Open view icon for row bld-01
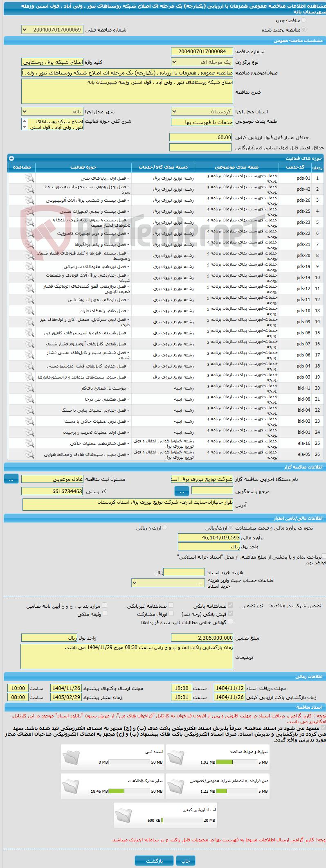The width and height of the screenshot is (326, 868). [29, 432]
